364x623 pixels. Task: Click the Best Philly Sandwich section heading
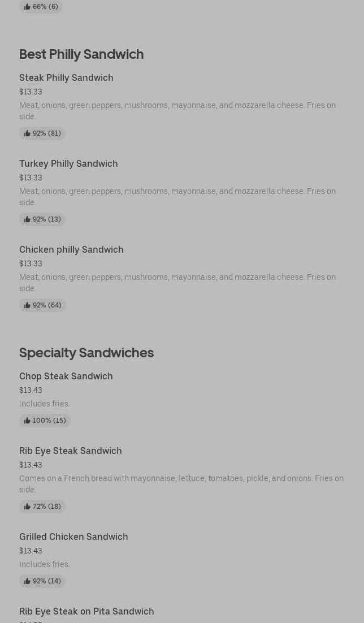[81, 54]
